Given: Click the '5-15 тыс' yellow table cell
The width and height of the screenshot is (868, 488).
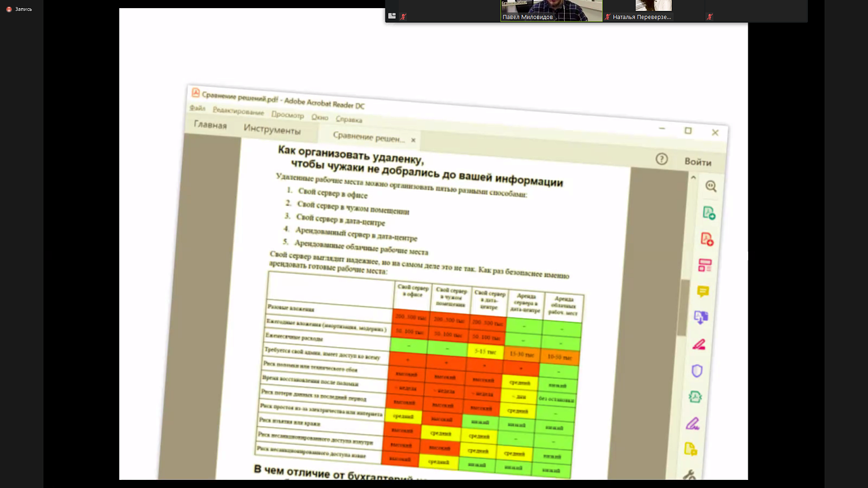Looking at the screenshot, I should [x=485, y=352].
